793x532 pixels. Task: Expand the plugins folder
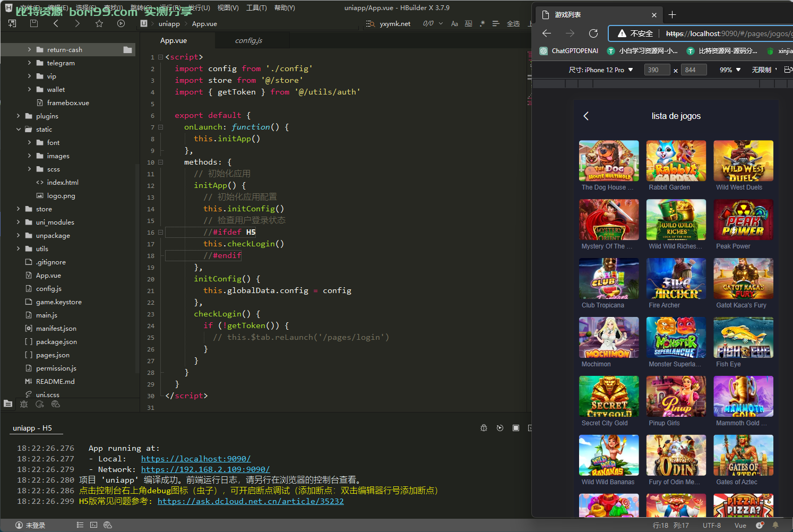(19, 116)
